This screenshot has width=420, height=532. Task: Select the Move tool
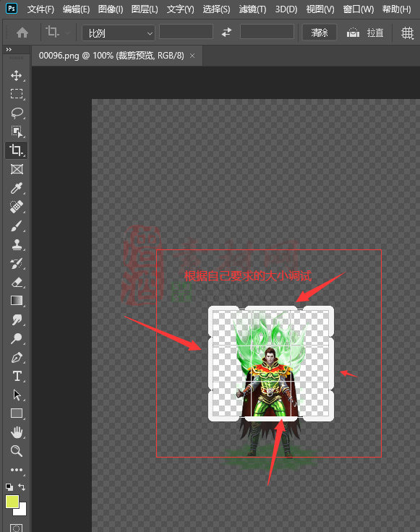pyautogui.click(x=17, y=75)
